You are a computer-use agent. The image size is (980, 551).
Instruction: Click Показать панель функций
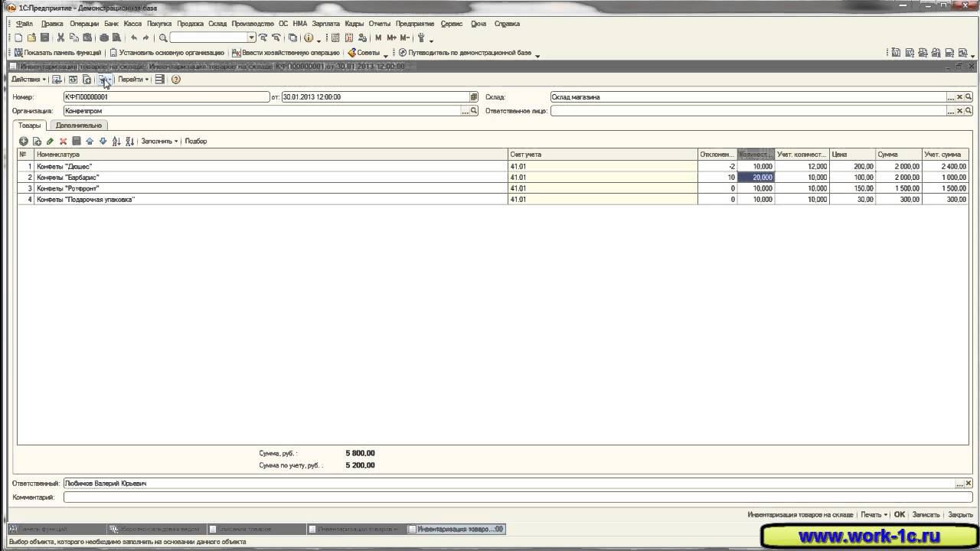(x=57, y=53)
